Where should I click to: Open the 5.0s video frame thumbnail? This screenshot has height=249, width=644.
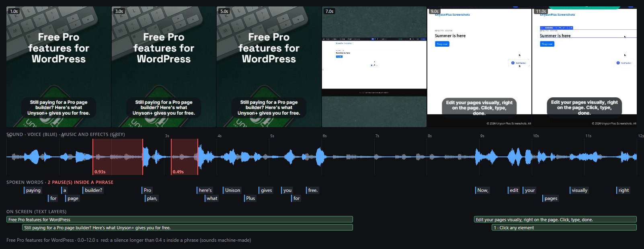[269, 67]
